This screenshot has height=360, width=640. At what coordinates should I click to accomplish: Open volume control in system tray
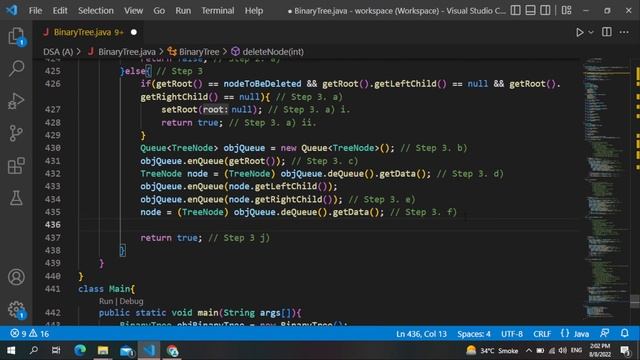(x=563, y=351)
